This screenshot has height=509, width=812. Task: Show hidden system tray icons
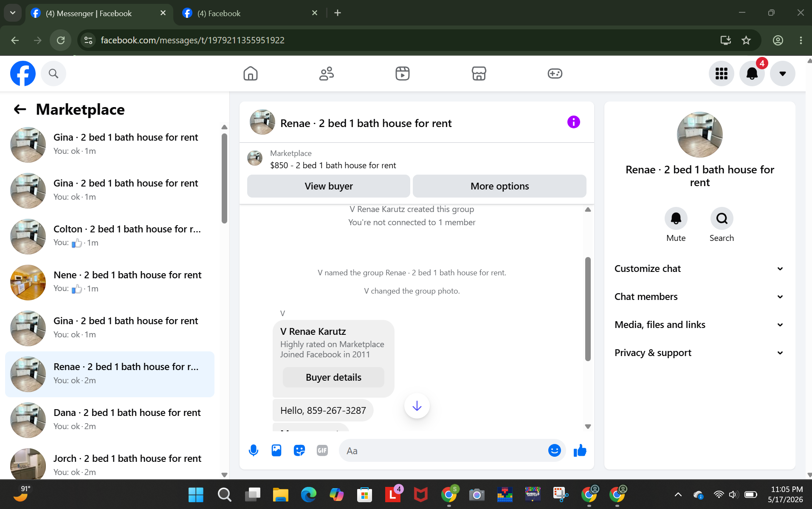tap(678, 495)
